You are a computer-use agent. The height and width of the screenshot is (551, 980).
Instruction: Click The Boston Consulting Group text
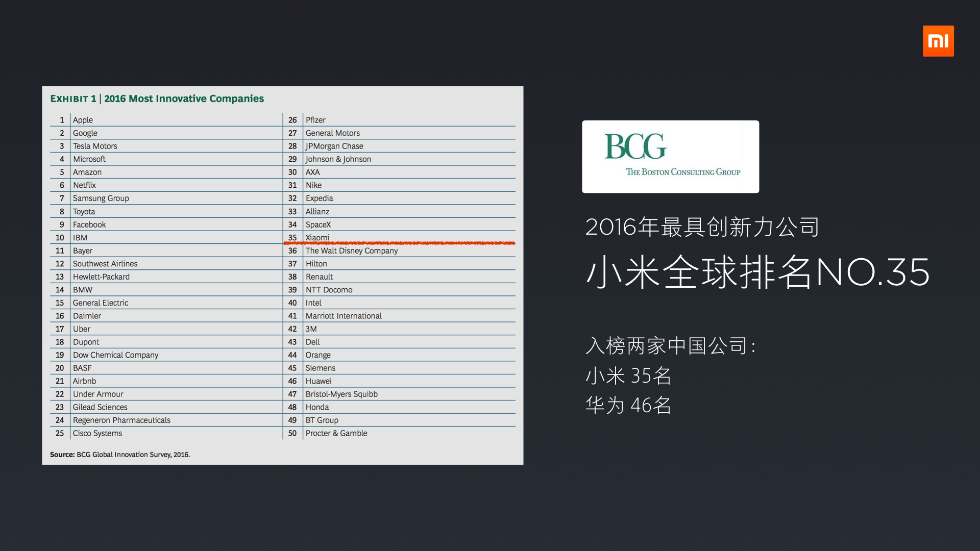click(683, 172)
